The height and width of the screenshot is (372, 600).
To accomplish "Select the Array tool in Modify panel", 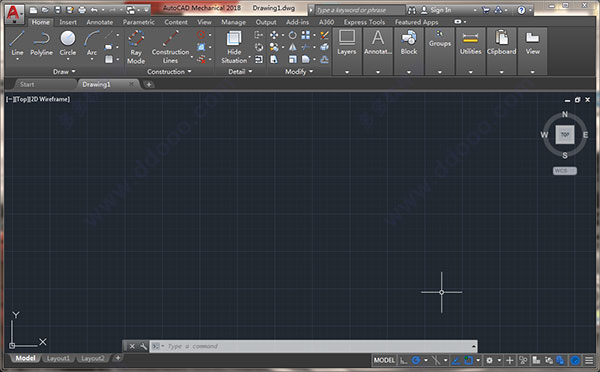I will pos(305,36).
